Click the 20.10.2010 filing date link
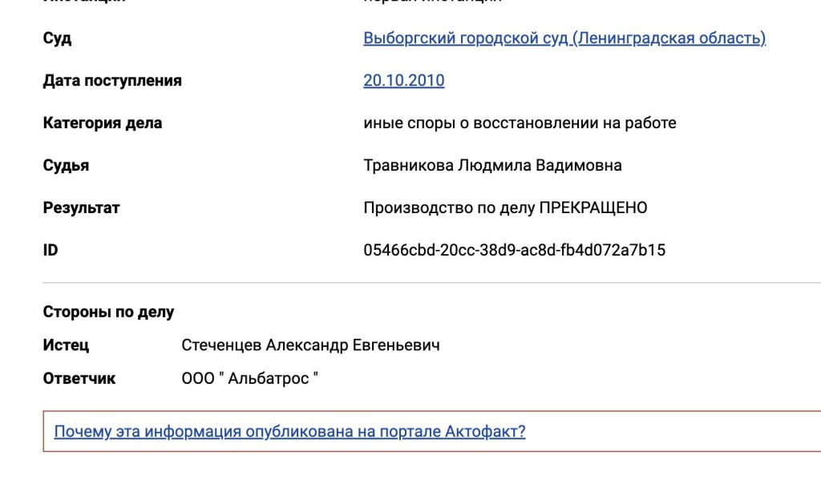The height and width of the screenshot is (504, 821). pyautogui.click(x=404, y=81)
